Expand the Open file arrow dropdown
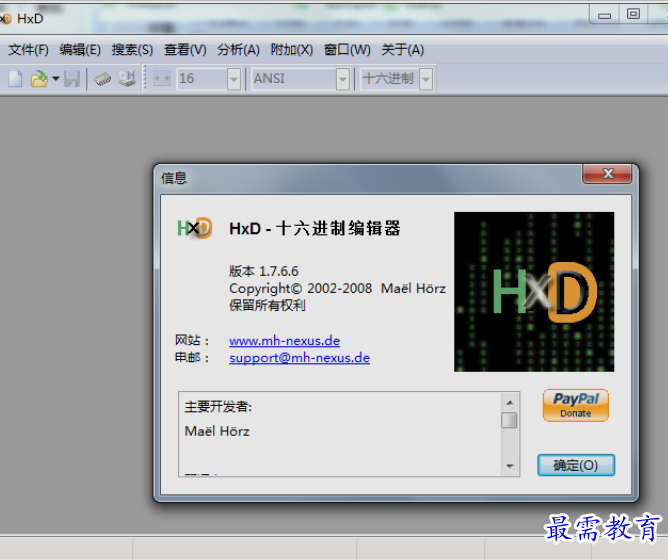The image size is (668, 560). [x=55, y=79]
